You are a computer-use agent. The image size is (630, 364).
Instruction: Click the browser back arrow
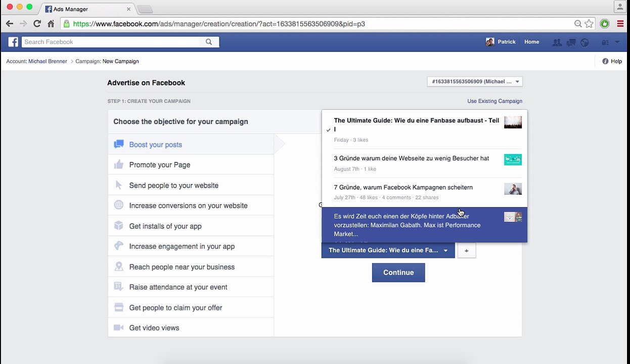click(x=10, y=24)
